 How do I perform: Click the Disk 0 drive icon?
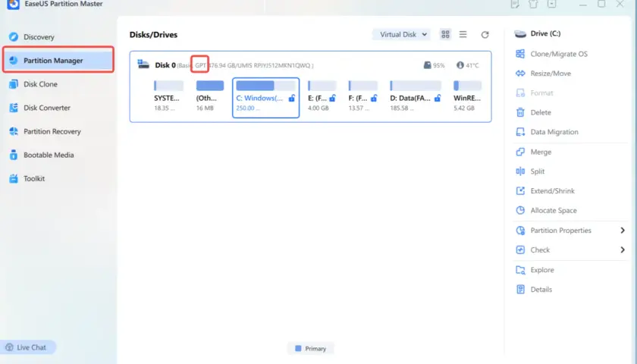143,64
